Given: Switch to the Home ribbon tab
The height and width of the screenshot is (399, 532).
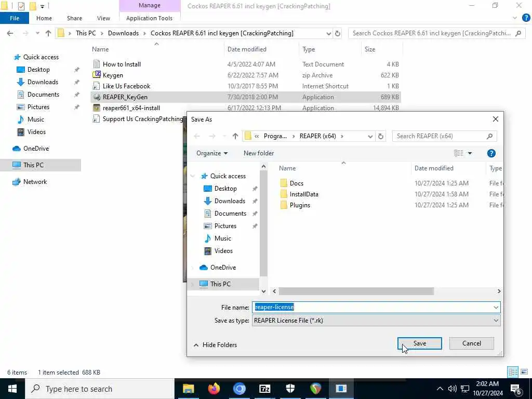Looking at the screenshot, I should click(44, 18).
